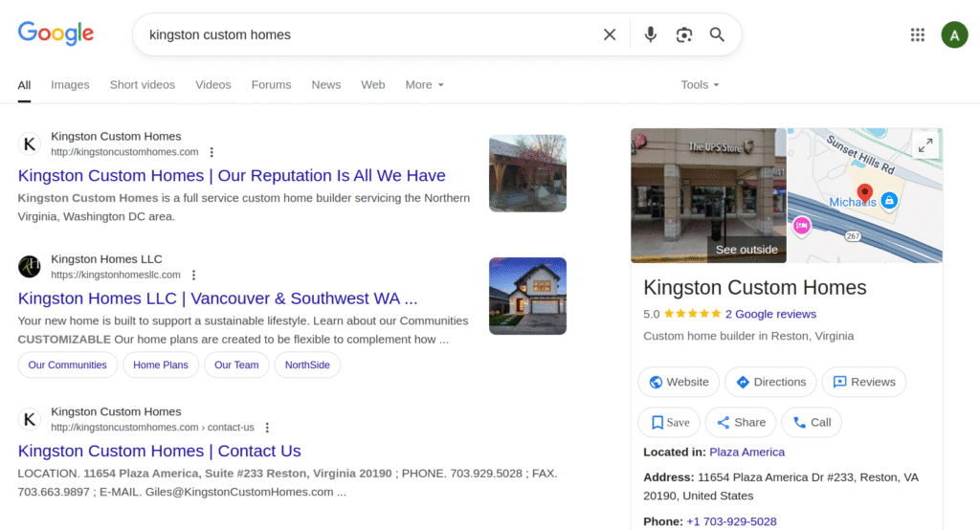Switch to the Short videos tab
Screen dimensions: 980x530
pos(143,85)
